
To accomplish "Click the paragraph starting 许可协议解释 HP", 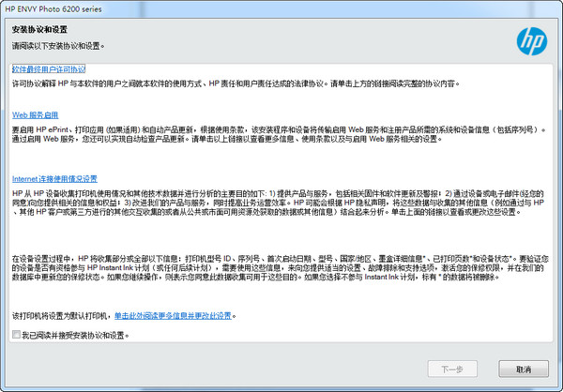I will 236,83.
